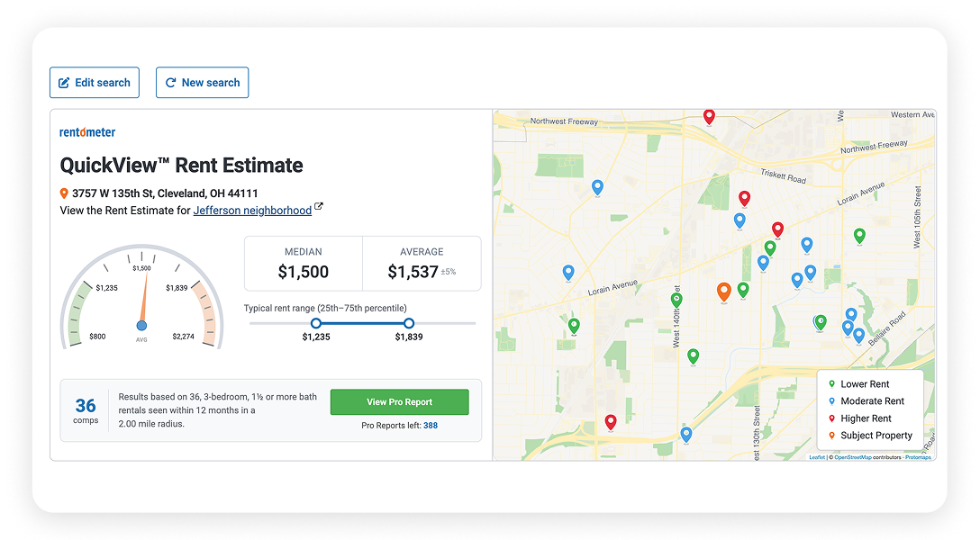Viewport: 980px width, 540px height.
Task: Click the $1,235 handle on the rent range slider
Action: [316, 323]
